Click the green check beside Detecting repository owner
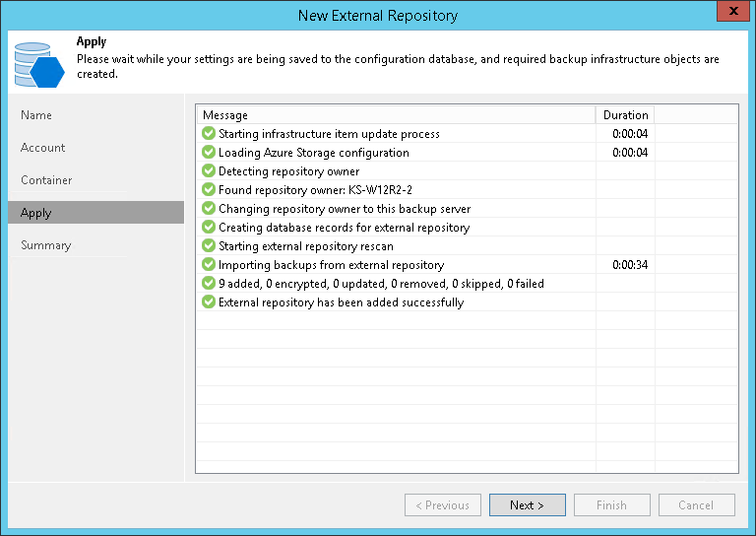 click(x=209, y=171)
